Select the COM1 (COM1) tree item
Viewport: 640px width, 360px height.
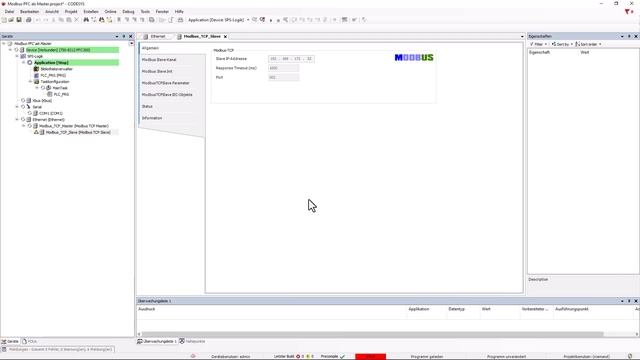(51, 113)
